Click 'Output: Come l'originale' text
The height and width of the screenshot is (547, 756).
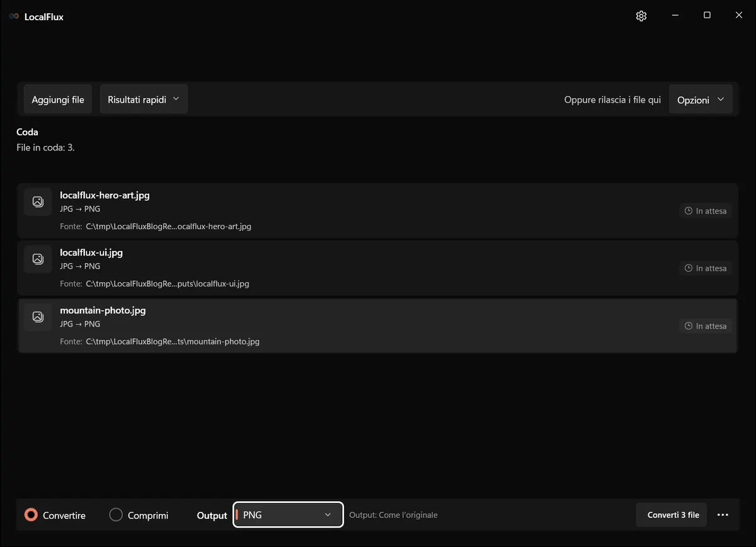coord(393,515)
